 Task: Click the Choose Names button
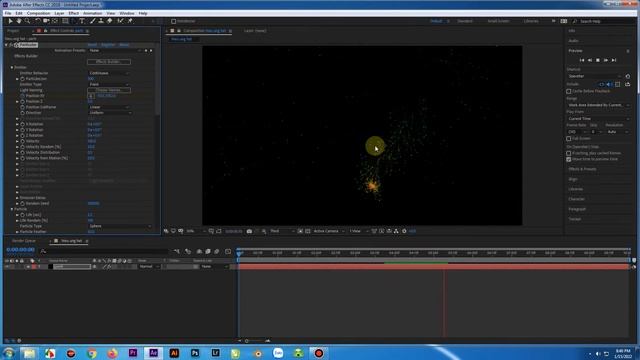[109, 90]
